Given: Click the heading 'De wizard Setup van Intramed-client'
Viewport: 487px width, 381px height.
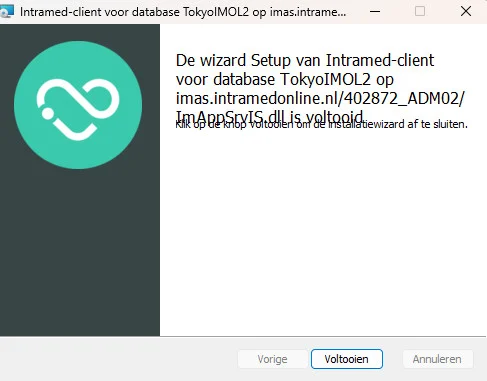Looking at the screenshot, I should (x=305, y=61).
